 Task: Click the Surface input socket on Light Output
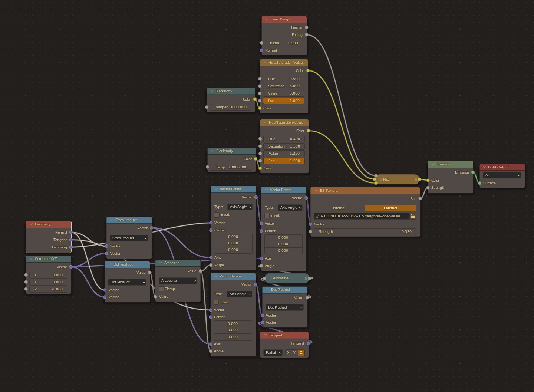[x=479, y=183]
